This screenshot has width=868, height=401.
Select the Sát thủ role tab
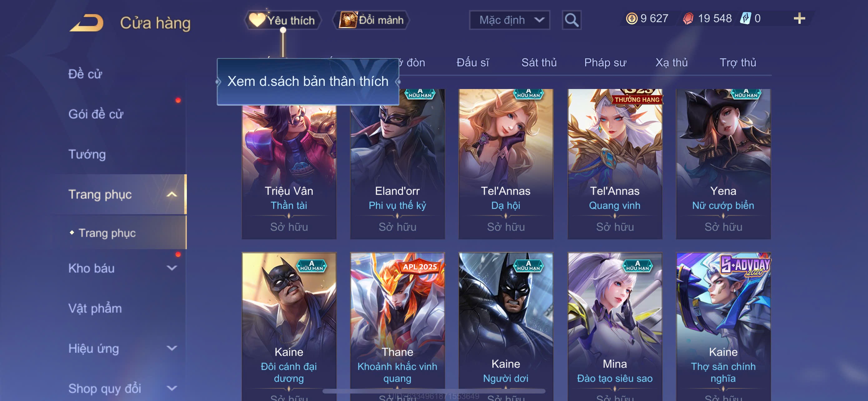pyautogui.click(x=539, y=63)
